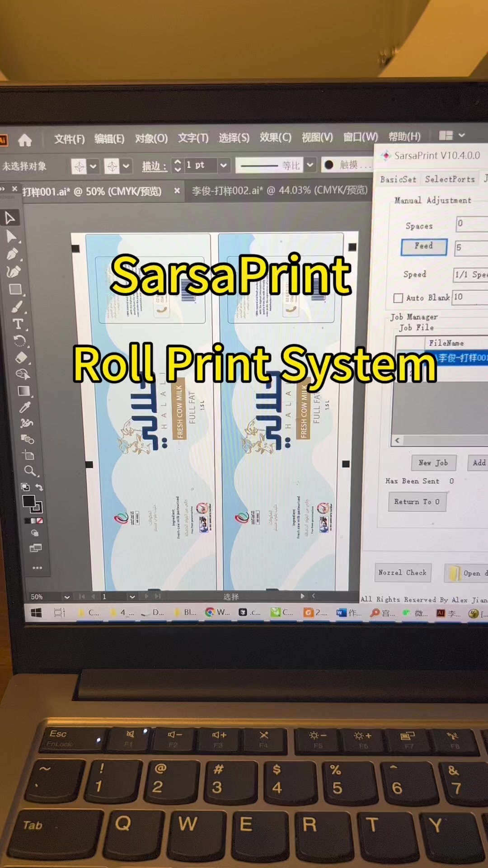
Task: Expand 等比 stroke profile dropdown
Action: coord(310,165)
